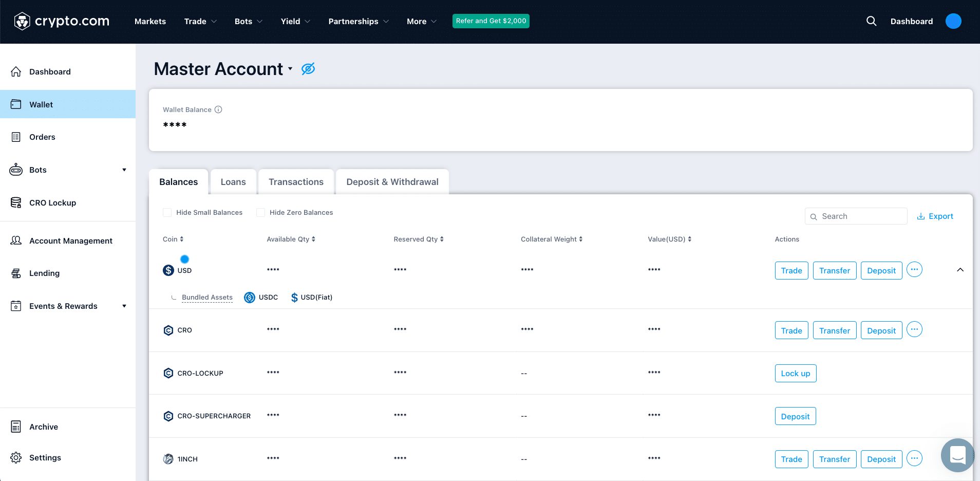The width and height of the screenshot is (980, 481).
Task: Click the Wallet icon in sidebar
Action: point(16,104)
